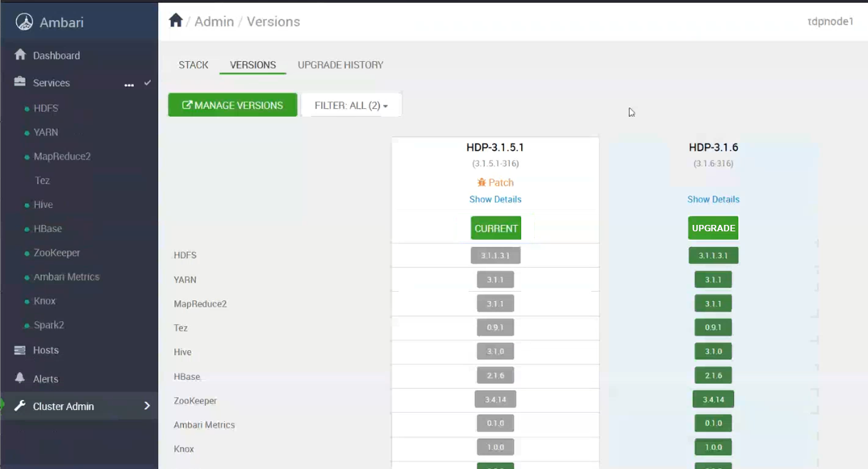Viewport: 868px width, 469px height.
Task: Go to Hive service in sidebar
Action: tap(43, 205)
